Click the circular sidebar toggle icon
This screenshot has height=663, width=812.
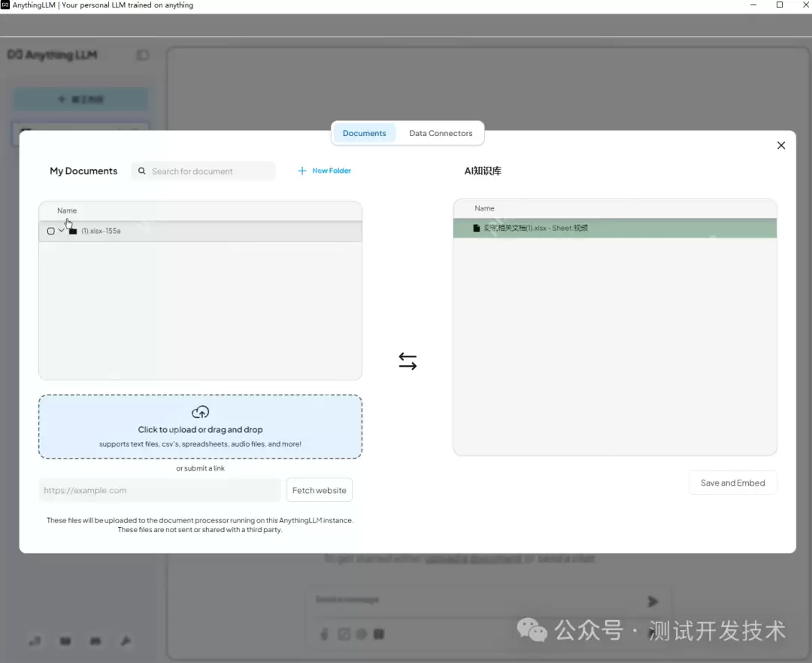(142, 55)
